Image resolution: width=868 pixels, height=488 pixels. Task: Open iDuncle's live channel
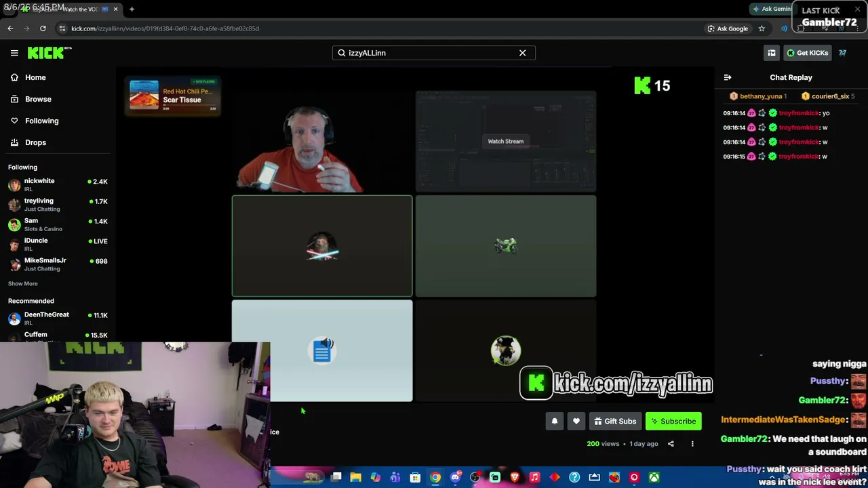pos(58,244)
